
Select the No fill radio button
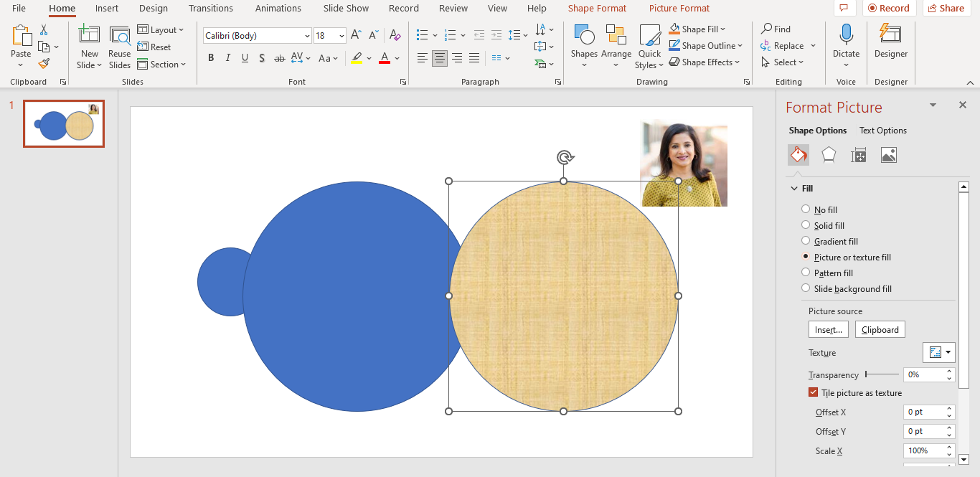(805, 209)
